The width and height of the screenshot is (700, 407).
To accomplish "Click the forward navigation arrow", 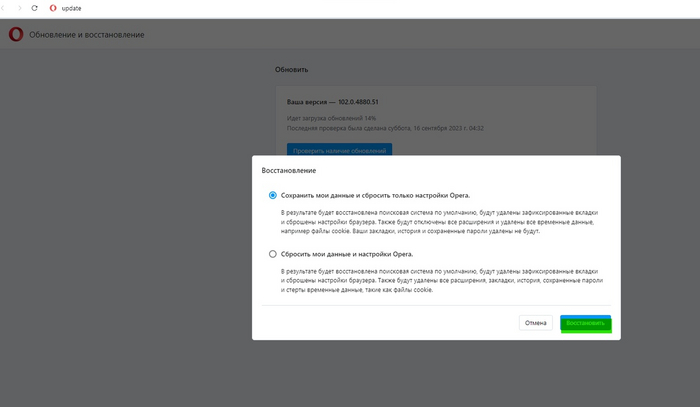I will click(x=19, y=8).
